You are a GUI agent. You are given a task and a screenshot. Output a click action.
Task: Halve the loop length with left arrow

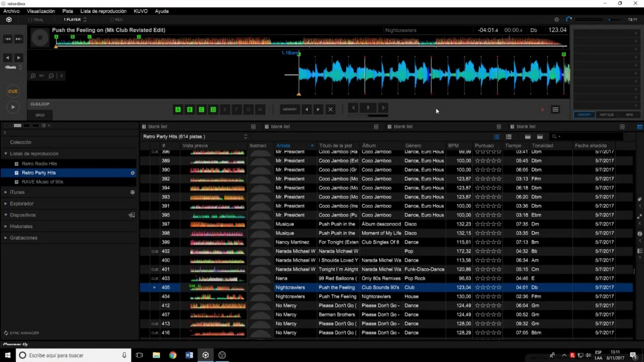click(x=353, y=108)
